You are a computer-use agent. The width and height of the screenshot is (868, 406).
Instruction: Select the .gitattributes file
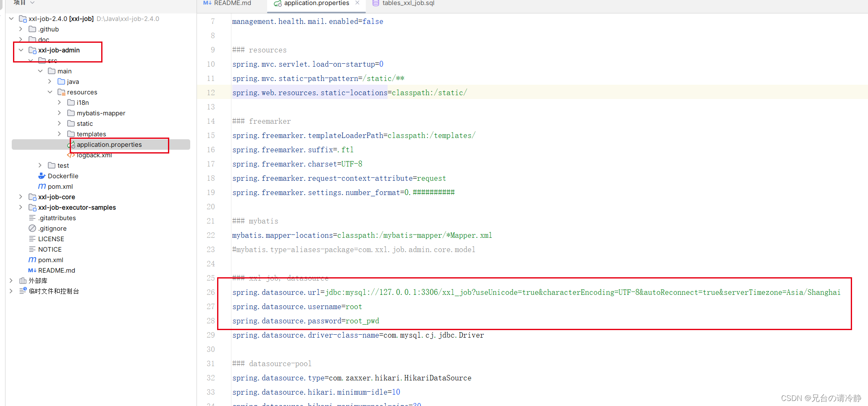pyautogui.click(x=57, y=218)
